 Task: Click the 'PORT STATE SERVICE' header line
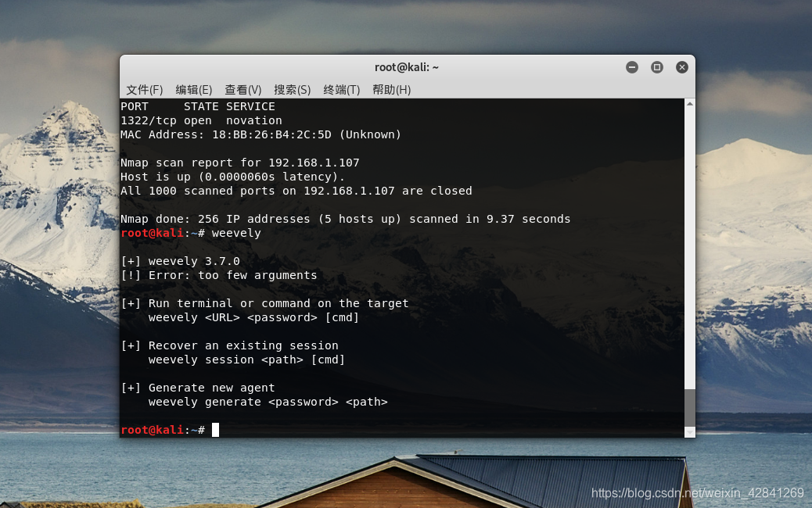click(198, 106)
